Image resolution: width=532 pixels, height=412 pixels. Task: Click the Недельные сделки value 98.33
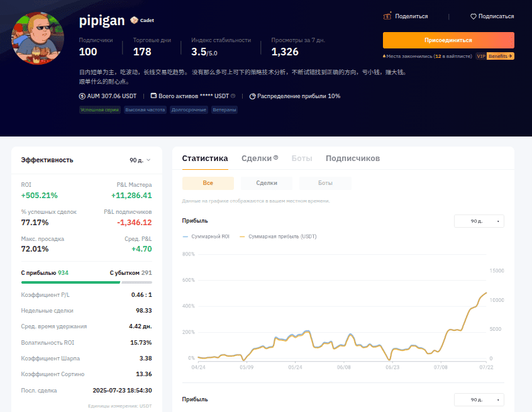[x=144, y=311]
